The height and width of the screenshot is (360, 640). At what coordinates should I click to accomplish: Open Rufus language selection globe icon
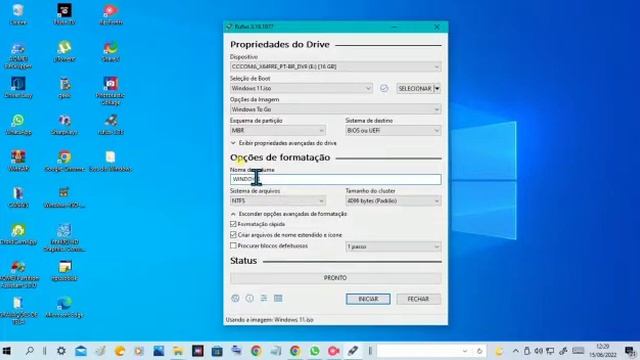pos(236,298)
